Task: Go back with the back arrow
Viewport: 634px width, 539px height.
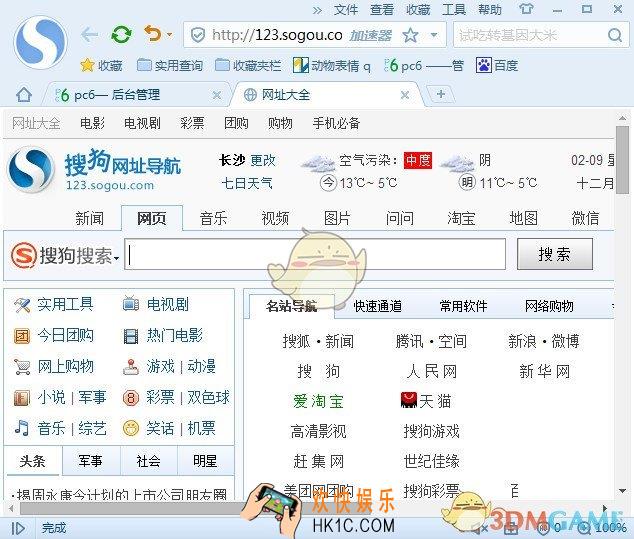Action: tap(89, 35)
